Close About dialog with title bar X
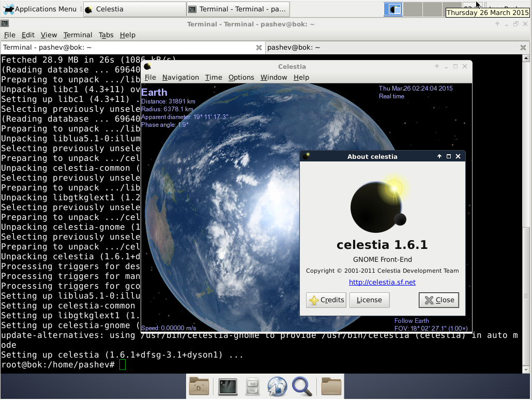532x400 pixels. (x=458, y=156)
